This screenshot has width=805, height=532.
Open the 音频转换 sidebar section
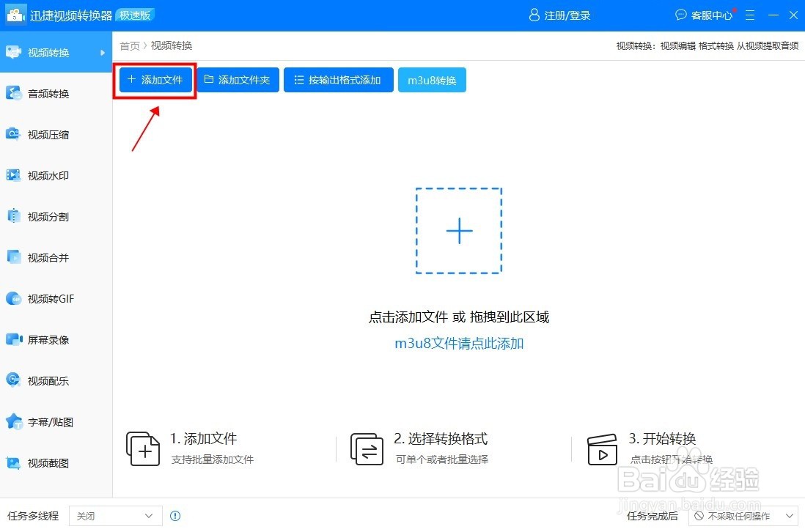tap(56, 93)
